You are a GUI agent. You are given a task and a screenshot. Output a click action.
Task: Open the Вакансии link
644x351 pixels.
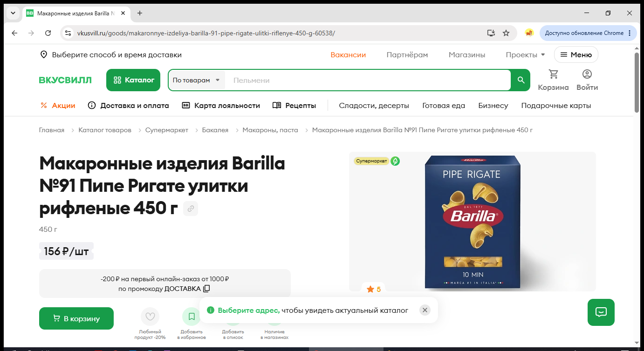pos(348,55)
